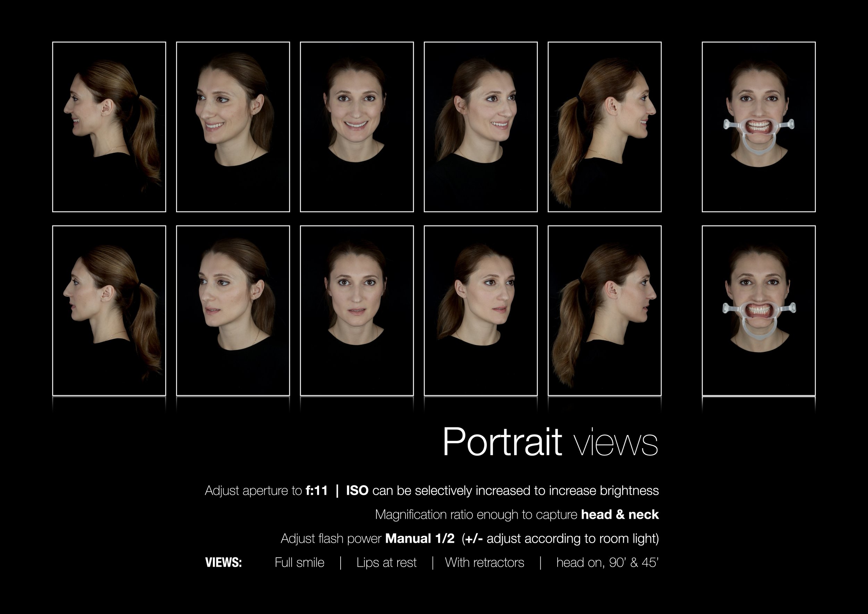Select the smiling right 45-degree portrait

click(x=481, y=127)
